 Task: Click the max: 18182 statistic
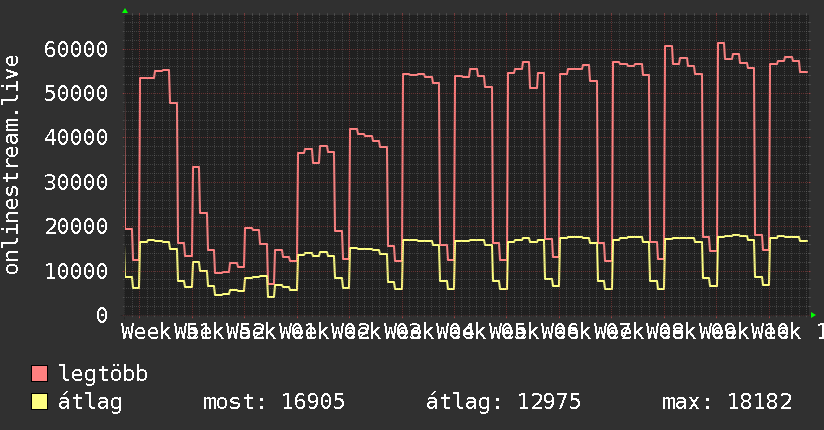point(727,402)
